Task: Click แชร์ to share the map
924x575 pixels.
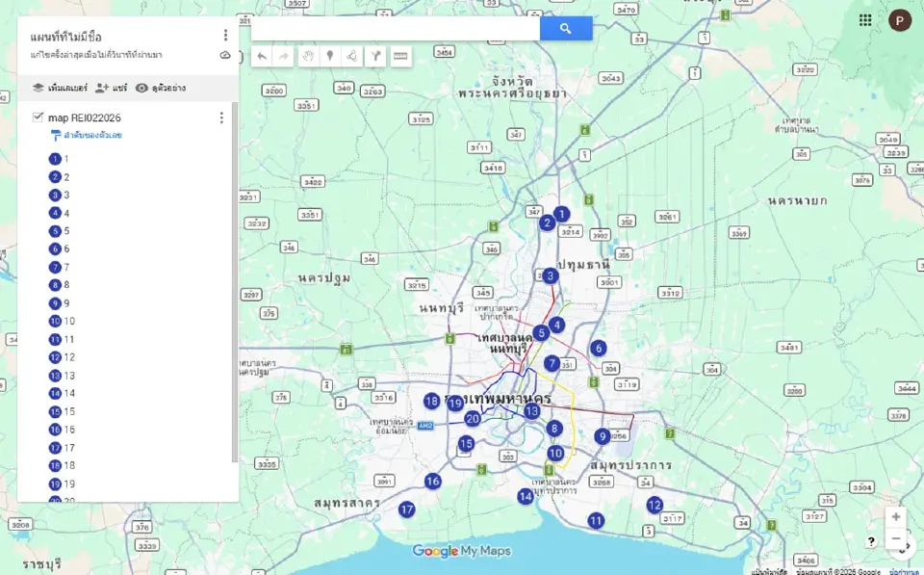Action: (107, 88)
